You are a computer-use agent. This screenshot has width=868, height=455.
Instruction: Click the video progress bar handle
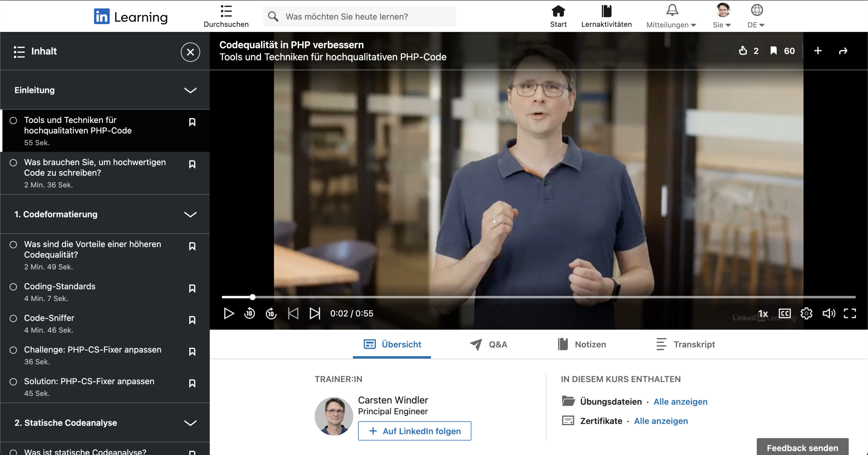point(252,297)
